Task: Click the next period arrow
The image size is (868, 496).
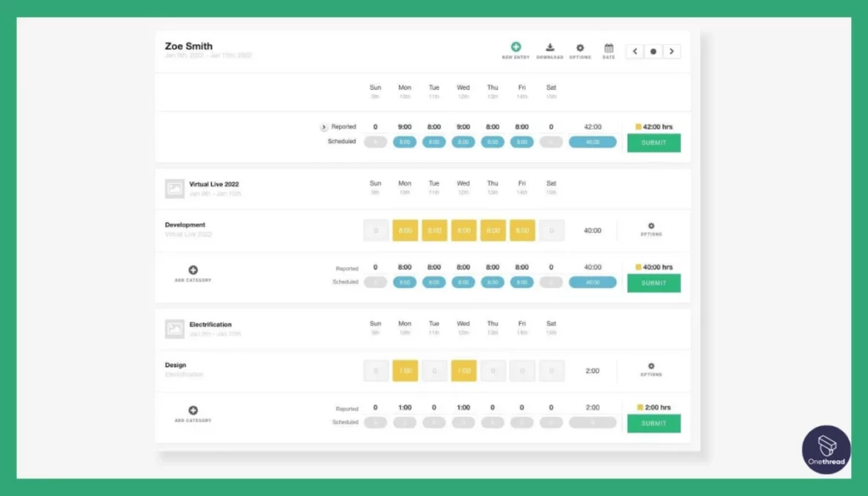Action: coord(671,51)
